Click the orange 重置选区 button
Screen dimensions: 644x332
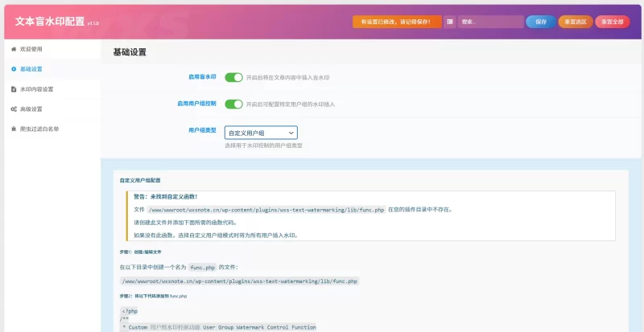point(576,22)
